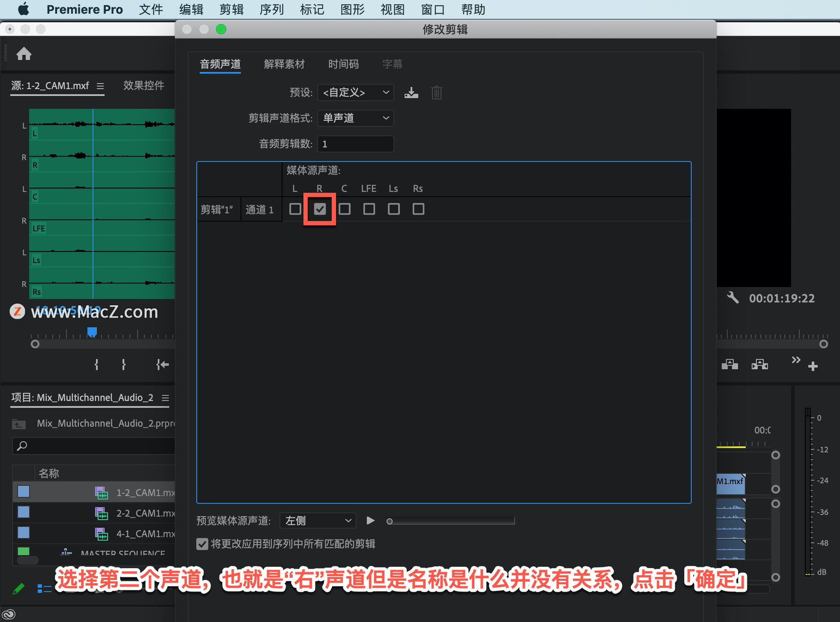Click the bin folder up icon
Viewport: 840px width, 622px height.
19,424
